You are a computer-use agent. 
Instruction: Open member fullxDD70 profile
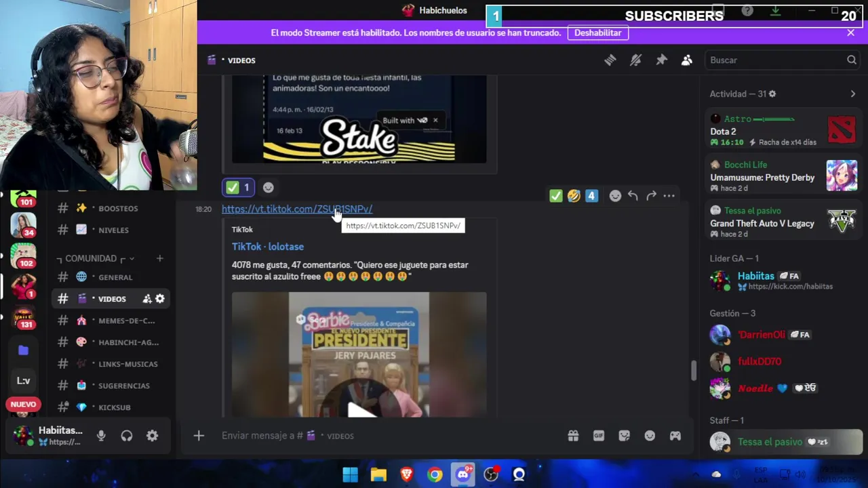coord(783,362)
